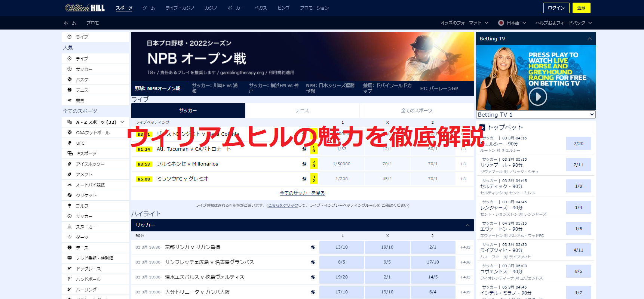Select the バスケ sport icon
Image resolution: width=644 pixels, height=299 pixels.
tap(69, 79)
